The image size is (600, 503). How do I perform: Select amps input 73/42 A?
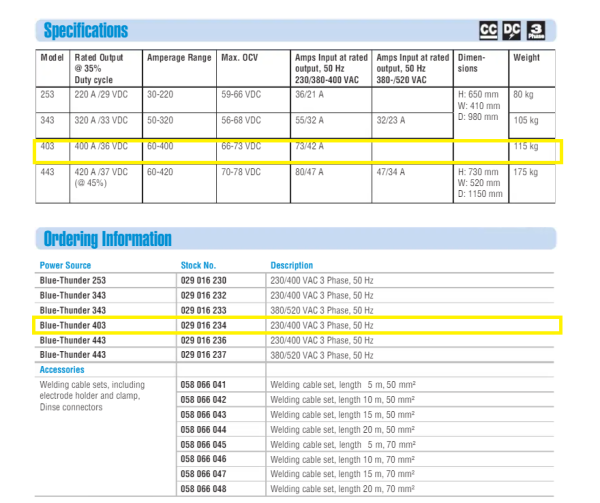click(309, 146)
